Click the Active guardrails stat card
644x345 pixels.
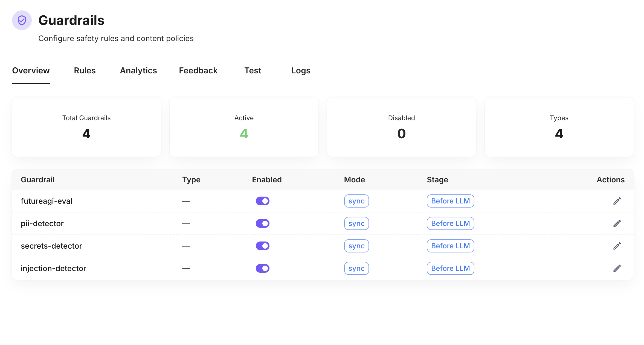pyautogui.click(x=243, y=127)
